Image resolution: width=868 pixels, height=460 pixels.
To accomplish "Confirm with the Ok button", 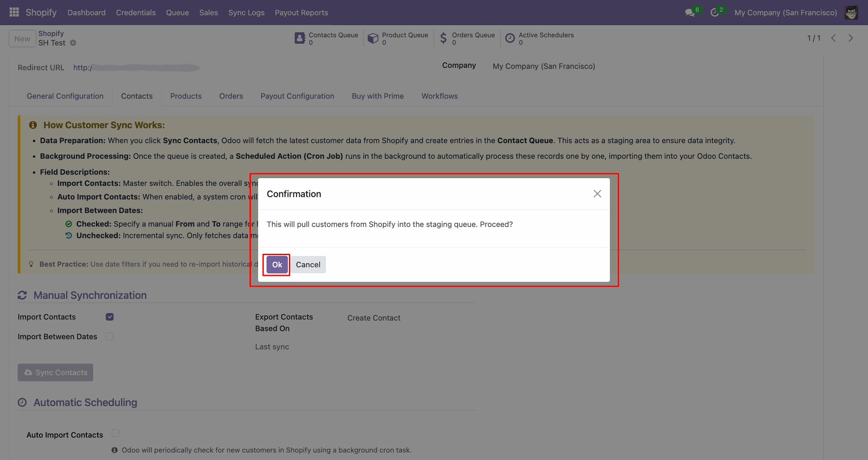I will pos(277,265).
